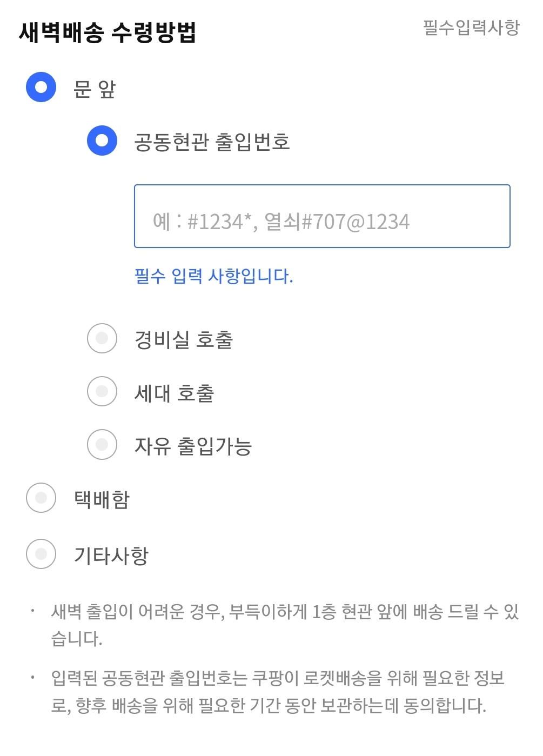This screenshot has height=756, width=543.
Task: Click the 세대 호출 label text
Action: [x=174, y=393]
